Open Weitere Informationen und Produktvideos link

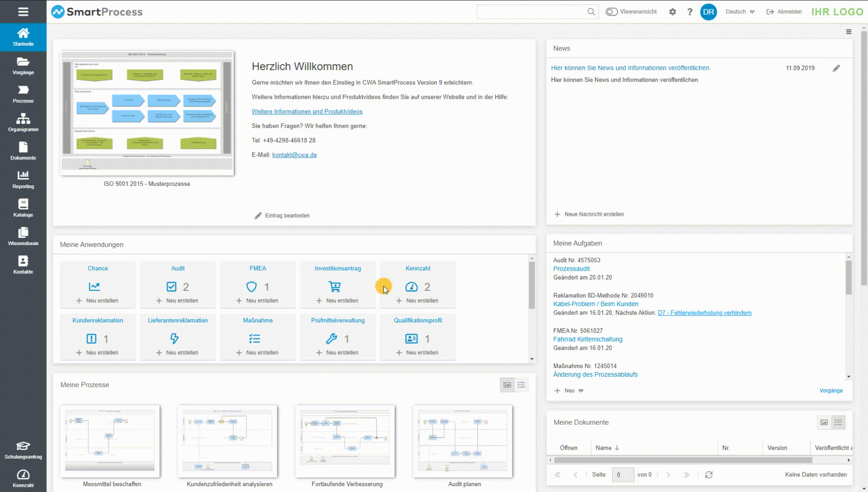coord(307,112)
